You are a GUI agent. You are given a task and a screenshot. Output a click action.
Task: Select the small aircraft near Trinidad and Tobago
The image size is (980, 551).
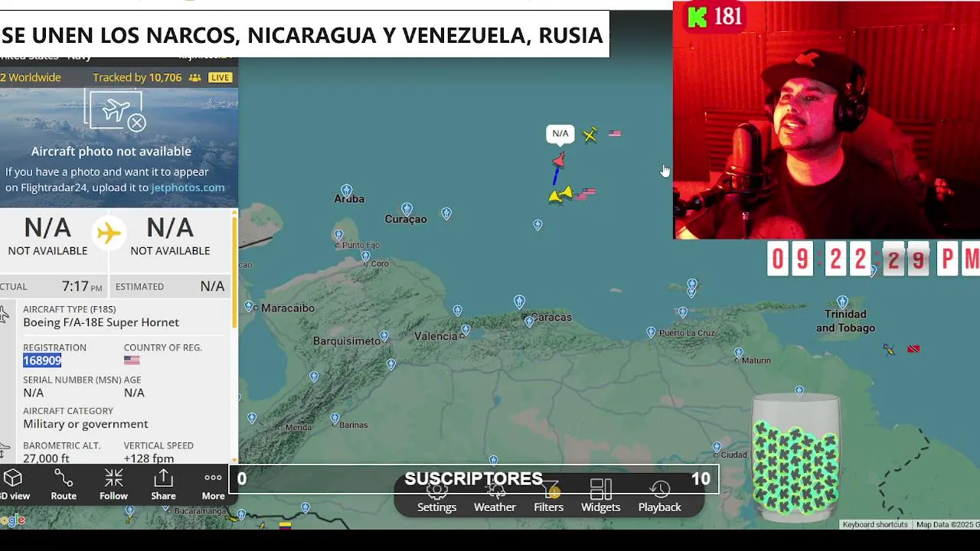pos(888,350)
